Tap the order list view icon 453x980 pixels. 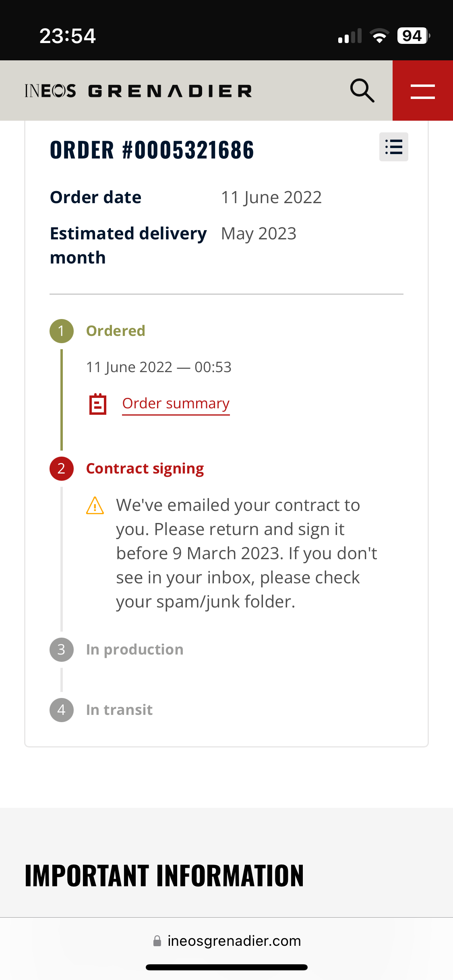(394, 147)
